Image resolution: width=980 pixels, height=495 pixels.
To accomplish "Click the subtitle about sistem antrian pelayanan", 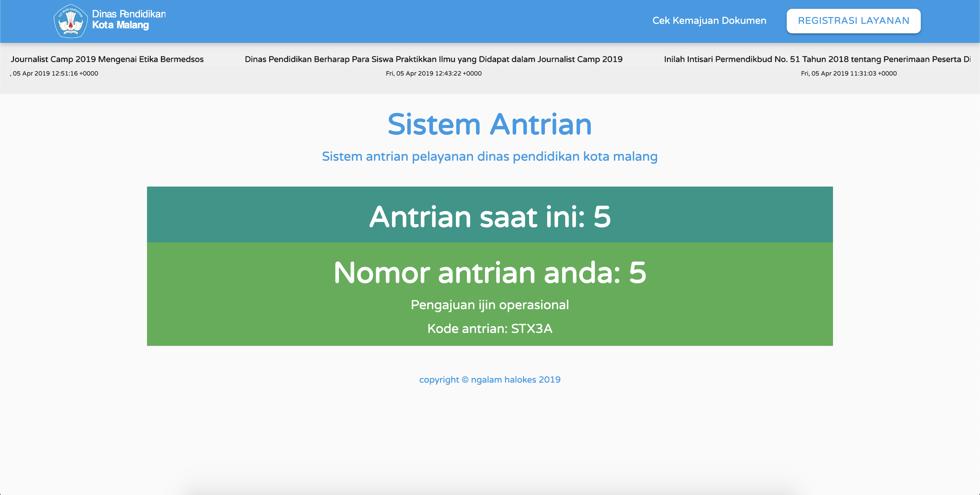I will coord(490,156).
